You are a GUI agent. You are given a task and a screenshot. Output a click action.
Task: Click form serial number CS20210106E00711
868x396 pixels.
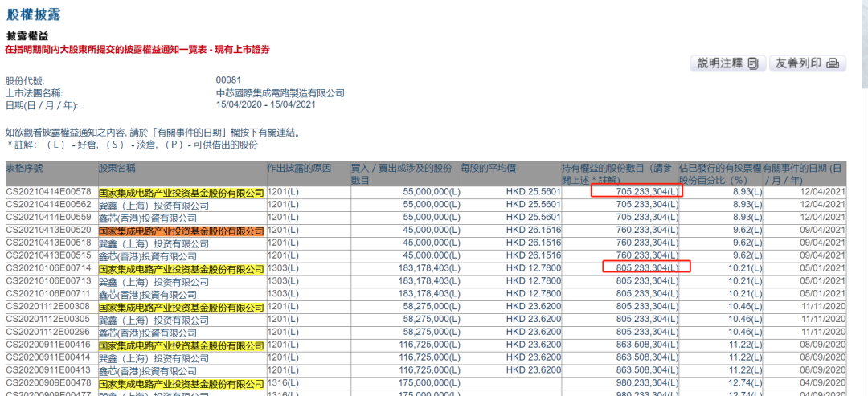(47, 294)
